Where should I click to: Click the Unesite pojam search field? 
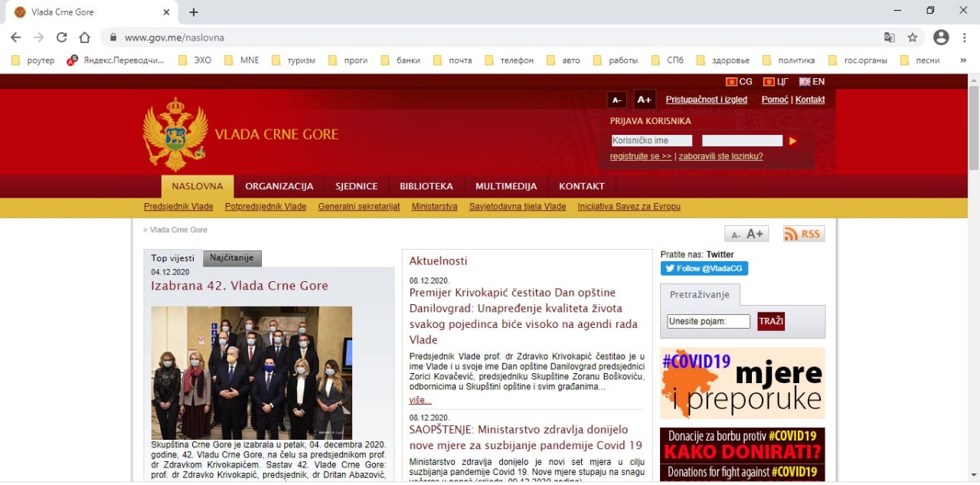click(x=708, y=321)
